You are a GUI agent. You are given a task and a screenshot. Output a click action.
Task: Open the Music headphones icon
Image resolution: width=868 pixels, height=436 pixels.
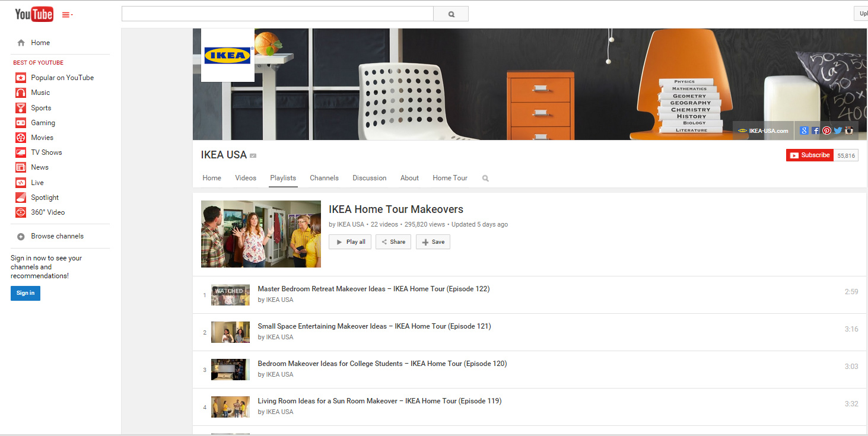coord(21,93)
